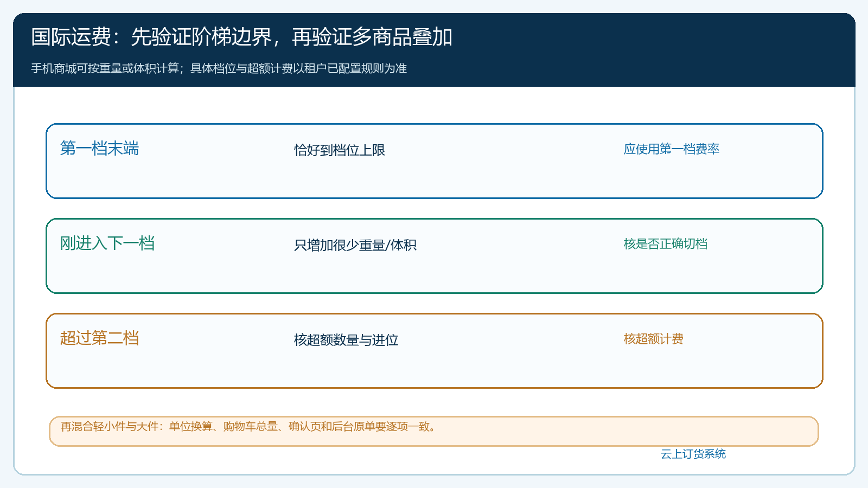Select the 超过第二档 heading
The width and height of the screenshot is (868, 488).
pyautogui.click(x=99, y=338)
